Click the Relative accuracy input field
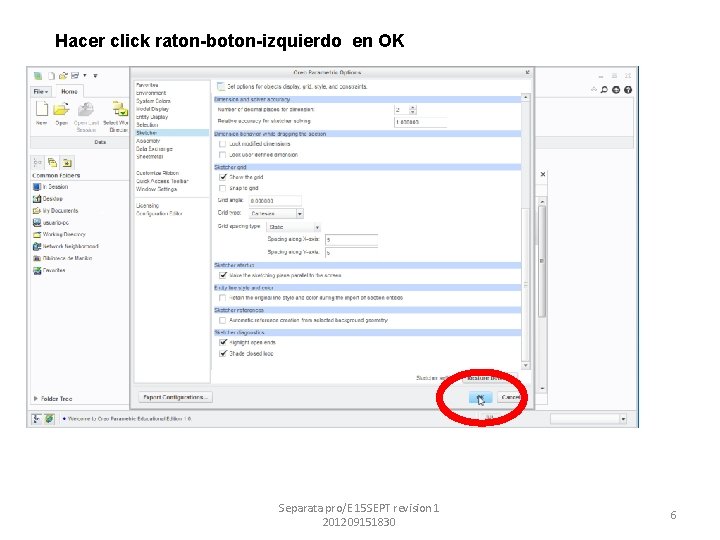This screenshot has width=720, height=540. pos(420,122)
